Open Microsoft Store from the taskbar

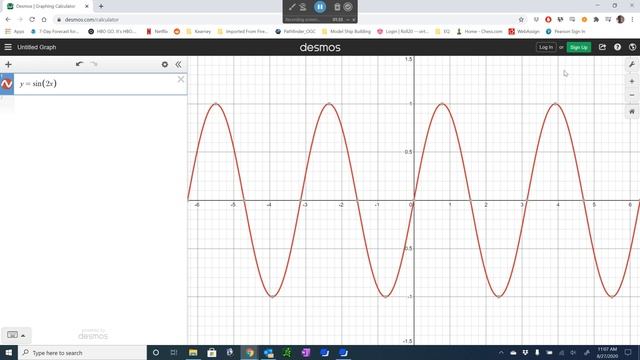tap(212, 353)
